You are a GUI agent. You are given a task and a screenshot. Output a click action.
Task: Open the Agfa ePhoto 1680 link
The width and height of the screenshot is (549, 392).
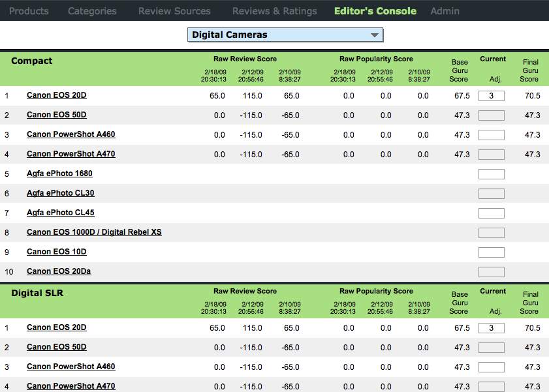59,173
